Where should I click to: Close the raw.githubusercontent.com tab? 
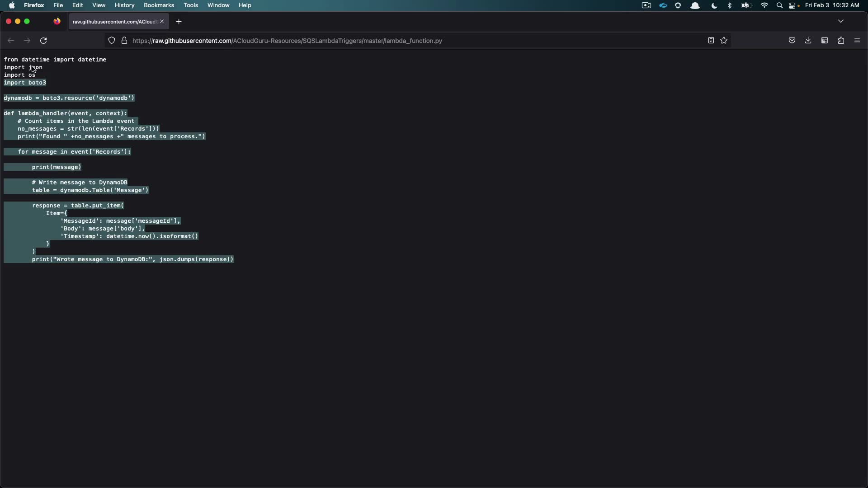click(162, 22)
